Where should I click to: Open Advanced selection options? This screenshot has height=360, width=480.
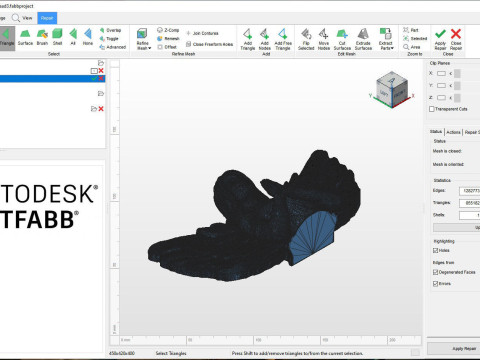(113, 47)
